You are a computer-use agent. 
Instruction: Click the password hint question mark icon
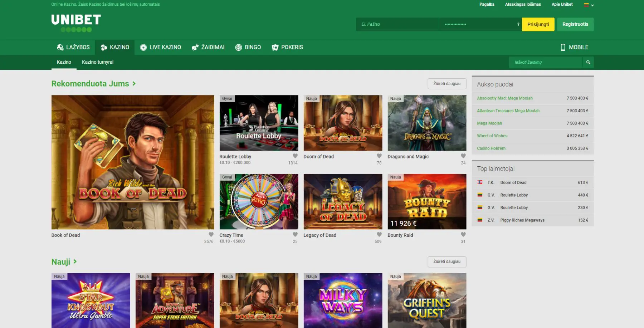click(x=518, y=24)
